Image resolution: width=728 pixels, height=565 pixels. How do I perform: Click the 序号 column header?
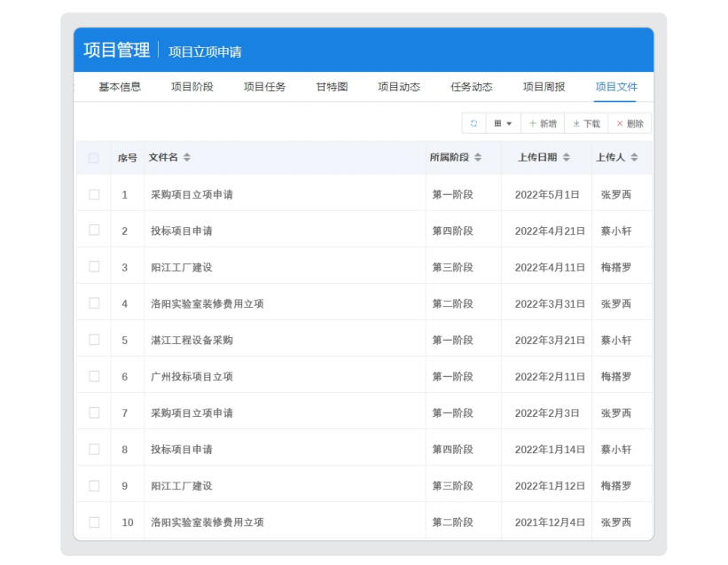click(127, 158)
